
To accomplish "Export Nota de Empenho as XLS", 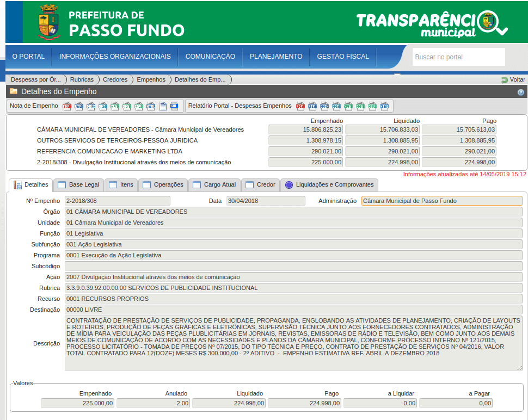I will pyautogui.click(x=115, y=106).
